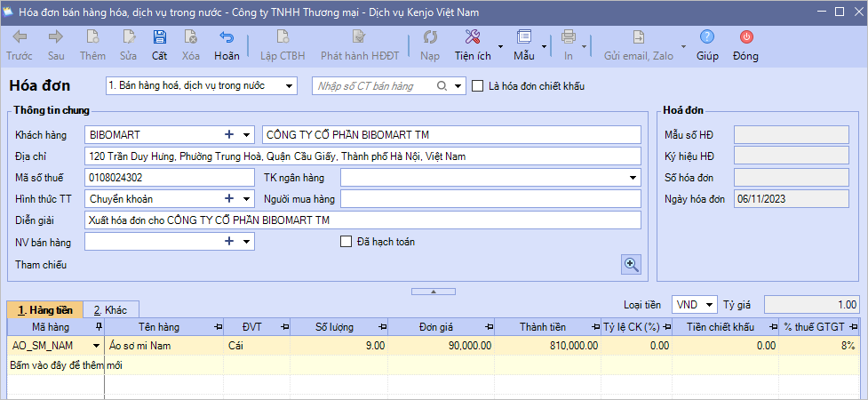The width and height of the screenshot is (868, 400).
Task: Click Tiền chiết khấu column header
Action: click(x=725, y=327)
